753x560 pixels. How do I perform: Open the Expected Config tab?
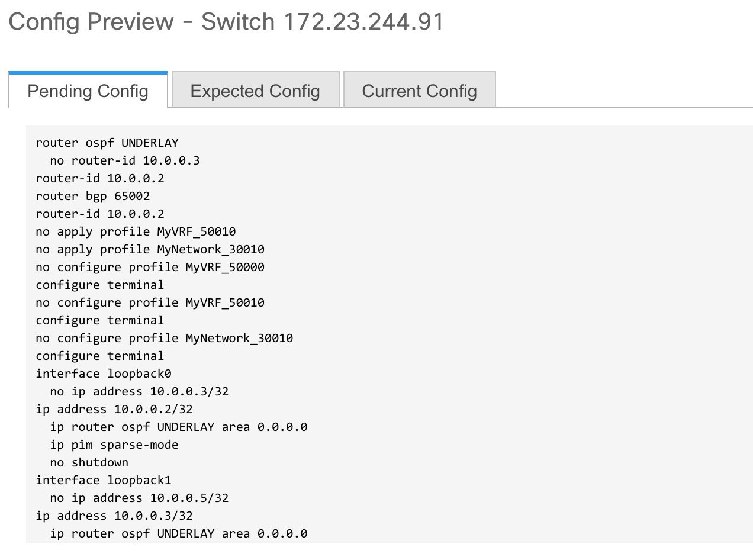point(255,90)
